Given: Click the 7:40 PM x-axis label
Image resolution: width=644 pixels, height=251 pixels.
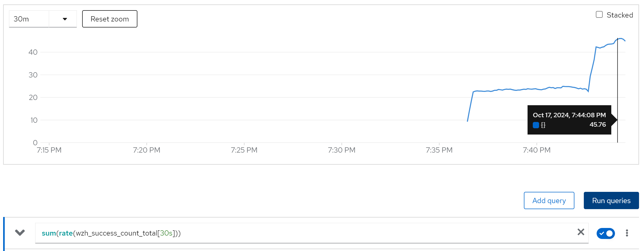Looking at the screenshot, I should (536, 150).
